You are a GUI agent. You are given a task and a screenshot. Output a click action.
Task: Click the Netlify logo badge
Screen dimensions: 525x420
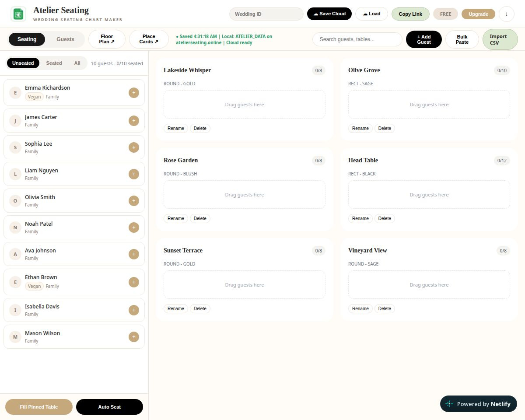pyautogui.click(x=479, y=404)
